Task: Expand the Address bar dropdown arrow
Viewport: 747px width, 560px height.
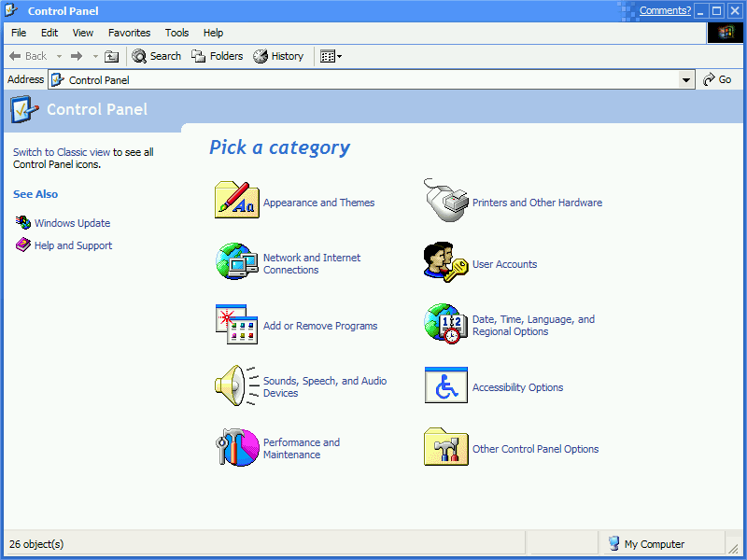Action: tap(686, 80)
